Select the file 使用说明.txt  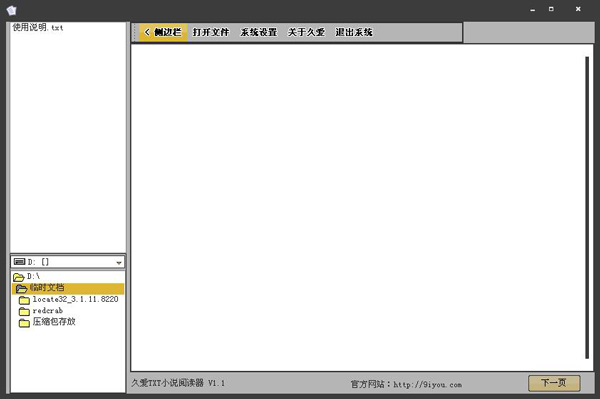coord(38,28)
